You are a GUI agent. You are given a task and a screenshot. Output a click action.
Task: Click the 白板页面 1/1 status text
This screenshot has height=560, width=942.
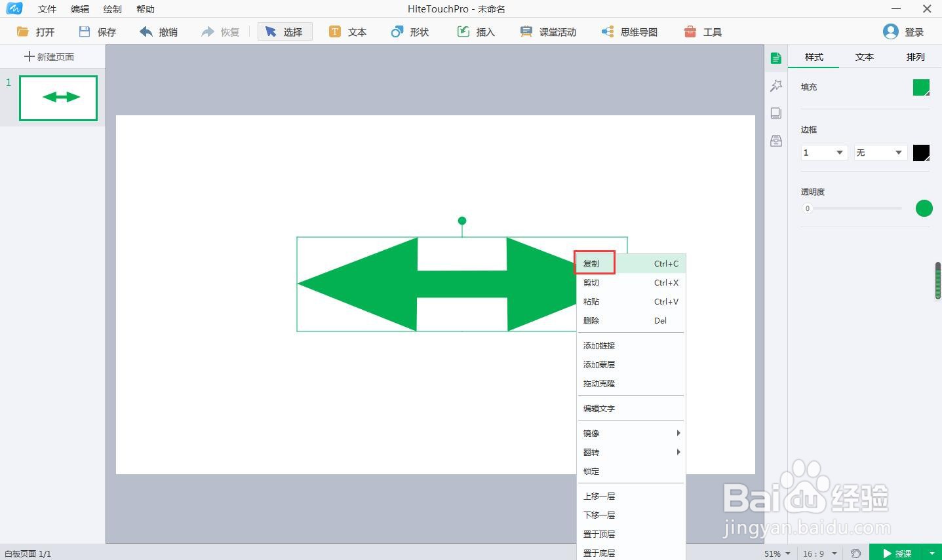point(28,553)
